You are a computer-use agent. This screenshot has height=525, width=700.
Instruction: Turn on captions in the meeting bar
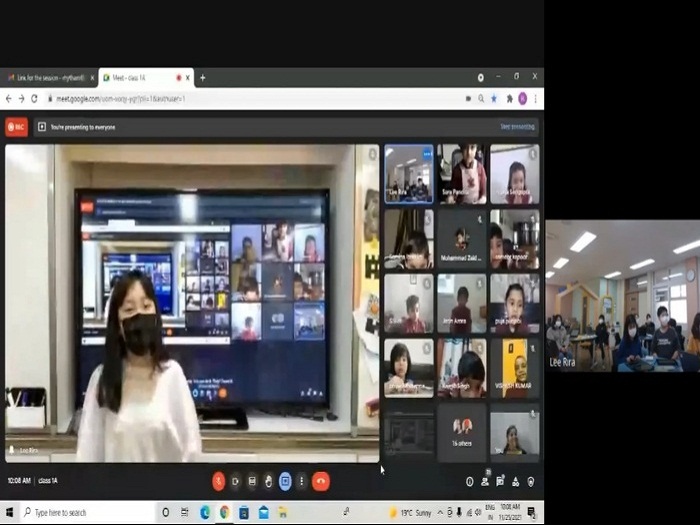252,481
